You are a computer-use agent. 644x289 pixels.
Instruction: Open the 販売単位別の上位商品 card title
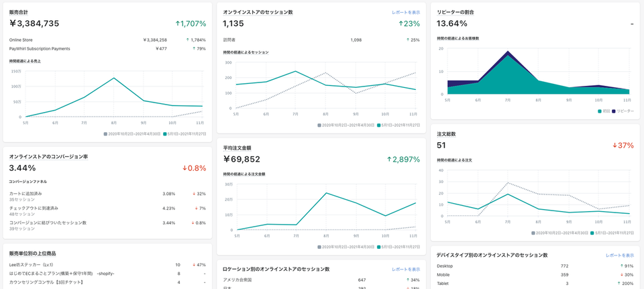pos(32,253)
